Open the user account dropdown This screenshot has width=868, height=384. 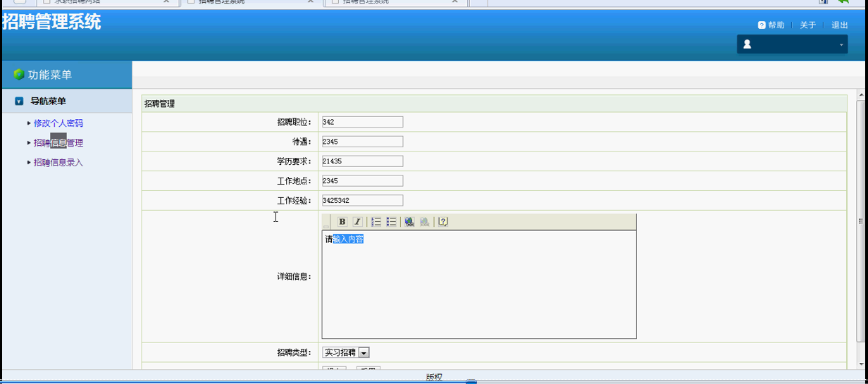tap(793, 44)
